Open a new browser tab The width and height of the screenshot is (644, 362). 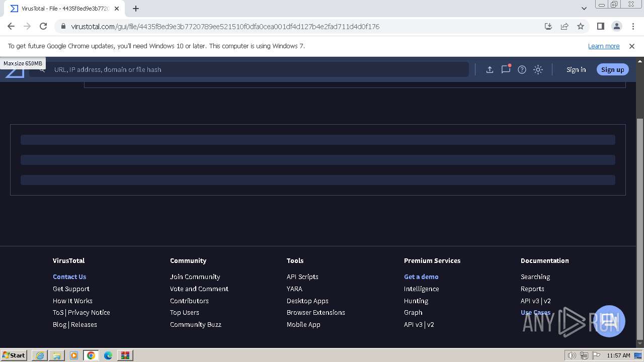point(136,9)
